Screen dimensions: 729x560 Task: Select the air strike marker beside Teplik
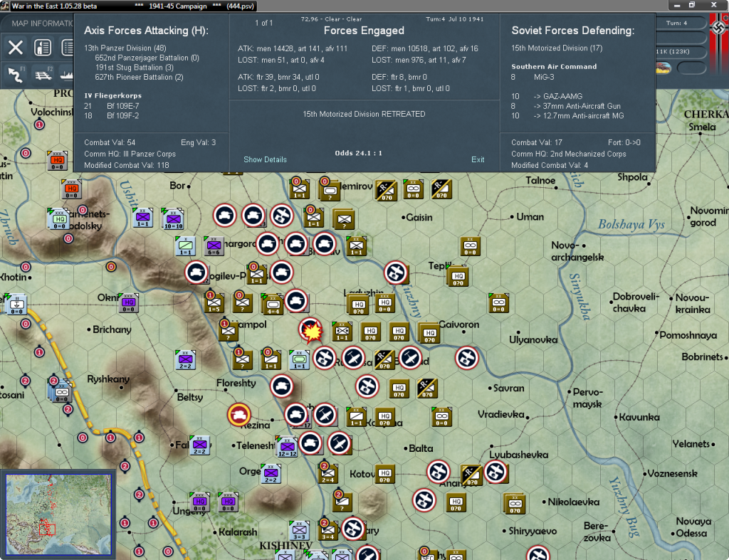point(396,273)
